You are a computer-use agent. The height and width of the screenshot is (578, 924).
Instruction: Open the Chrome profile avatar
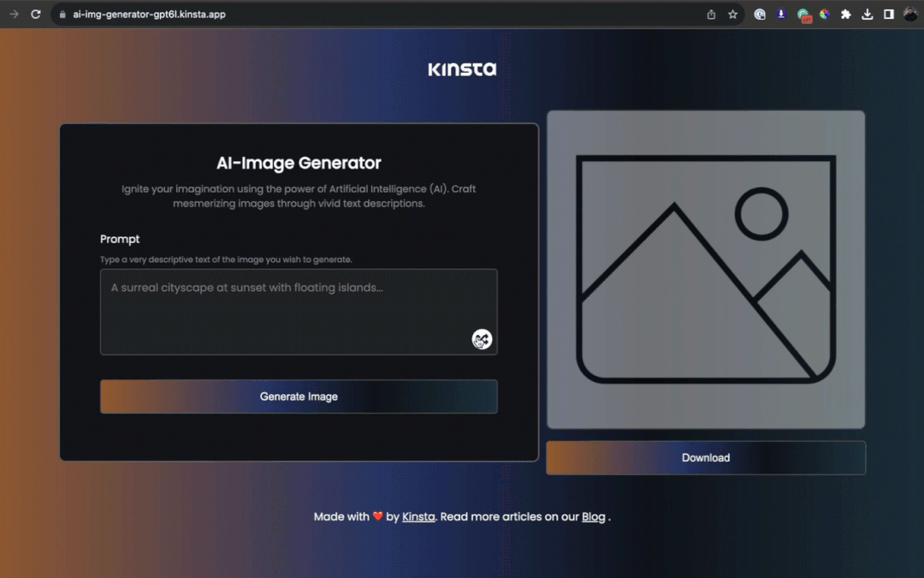point(910,15)
